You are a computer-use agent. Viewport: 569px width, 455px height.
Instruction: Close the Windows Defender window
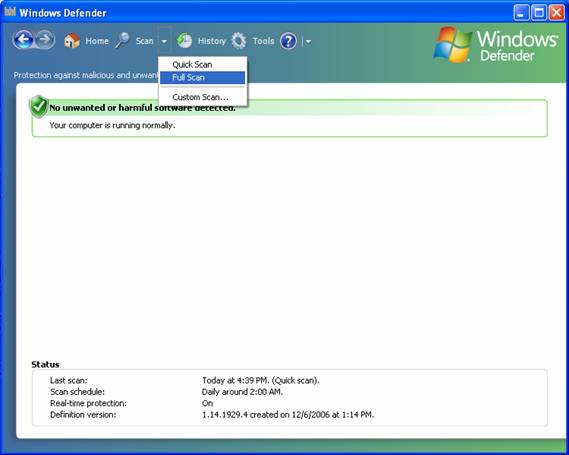coord(556,13)
